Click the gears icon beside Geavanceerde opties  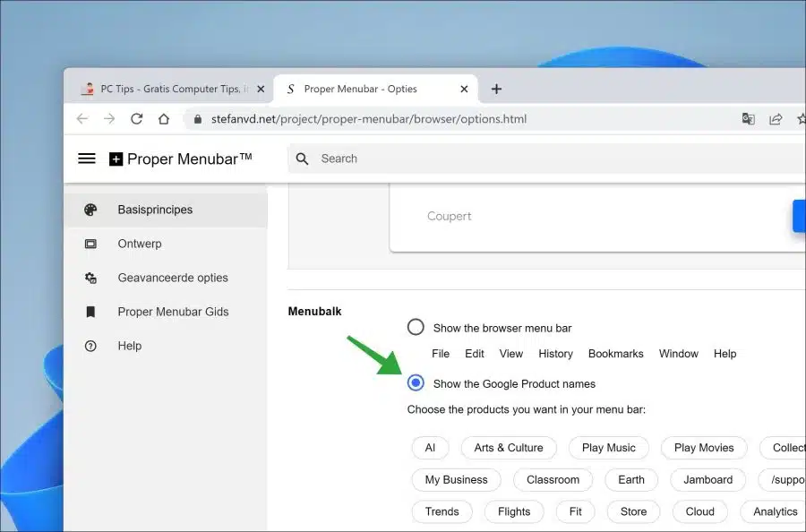pyautogui.click(x=90, y=278)
